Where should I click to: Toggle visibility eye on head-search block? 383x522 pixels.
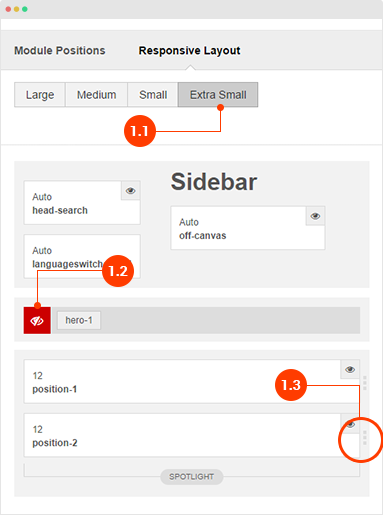click(x=130, y=191)
